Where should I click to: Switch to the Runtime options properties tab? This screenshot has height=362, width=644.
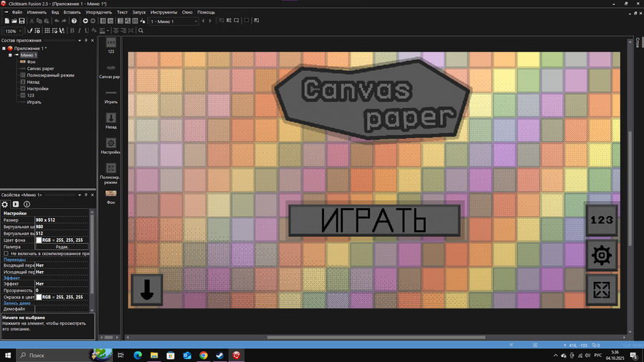pyautogui.click(x=16, y=204)
